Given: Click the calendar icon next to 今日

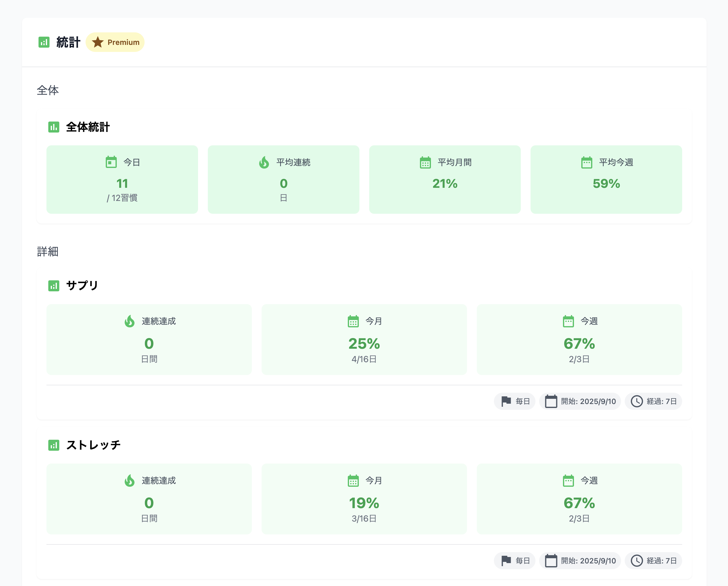Looking at the screenshot, I should (111, 162).
